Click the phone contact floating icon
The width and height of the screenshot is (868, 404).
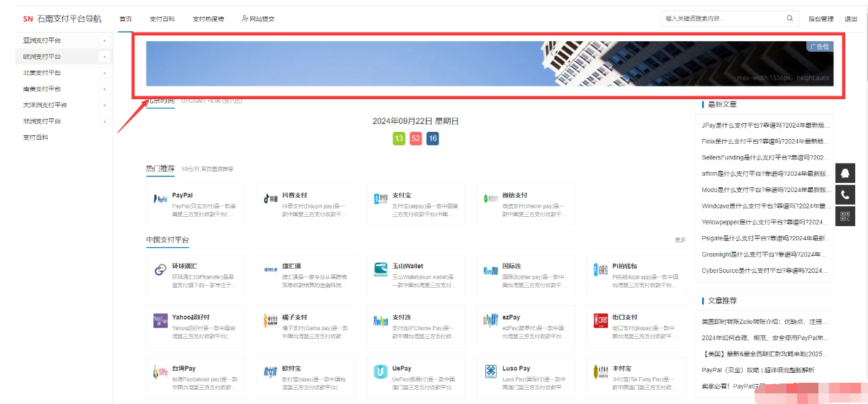click(x=845, y=195)
